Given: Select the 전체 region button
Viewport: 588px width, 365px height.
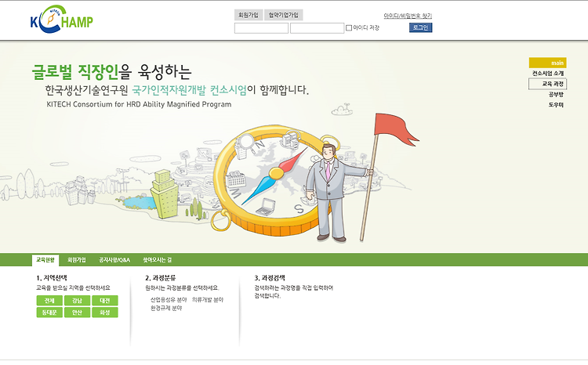Looking at the screenshot, I should 49,301.
